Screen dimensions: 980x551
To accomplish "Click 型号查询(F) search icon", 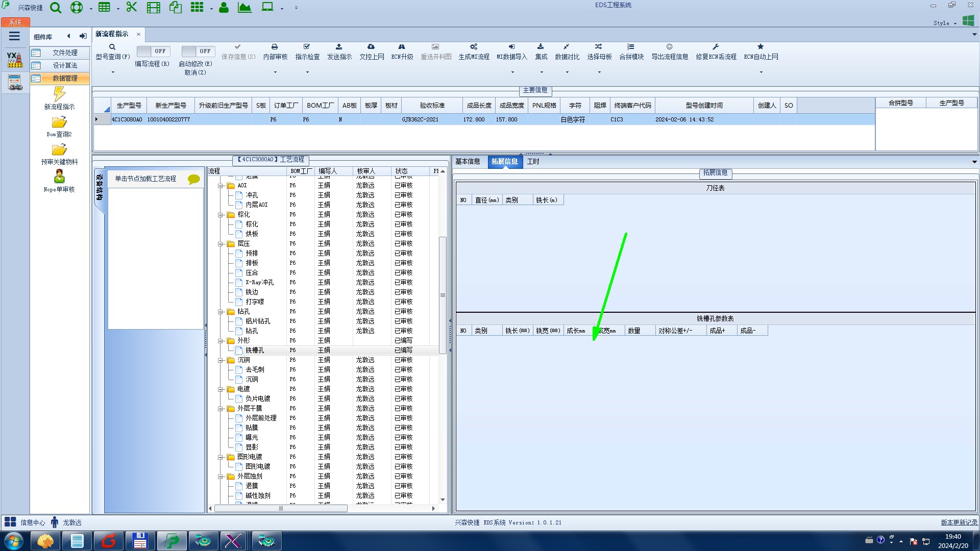I will click(112, 47).
